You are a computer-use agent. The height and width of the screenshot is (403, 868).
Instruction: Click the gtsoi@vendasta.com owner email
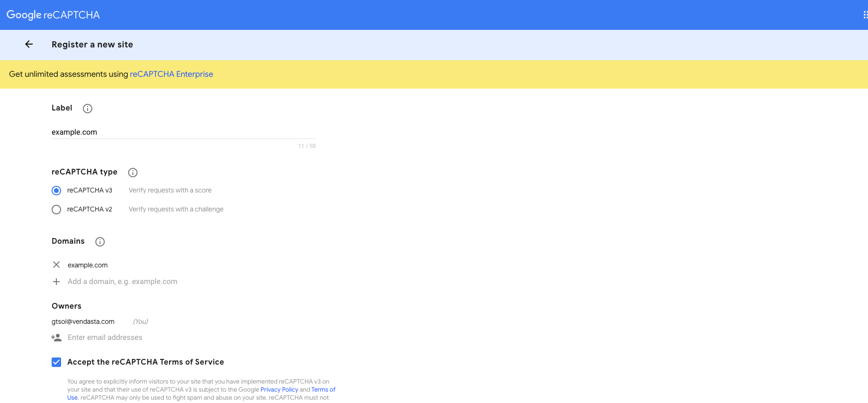(x=83, y=321)
